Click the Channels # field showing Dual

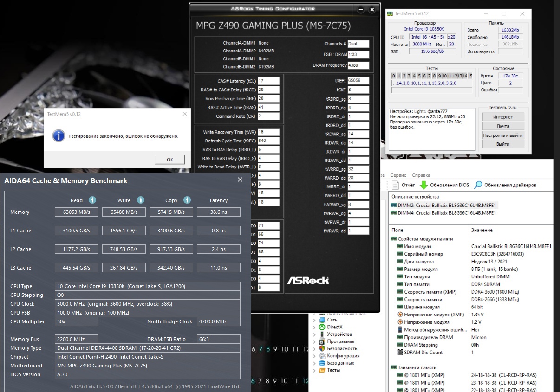(358, 44)
